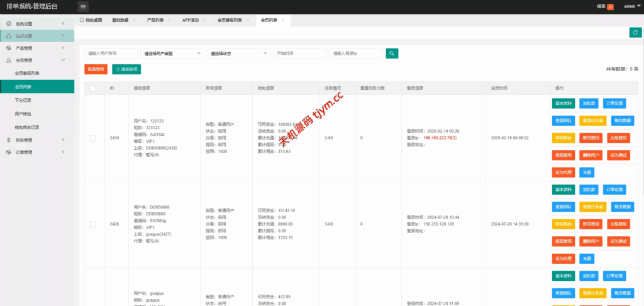The width and height of the screenshot is (644, 306).
Task: Check the checkbox for member ID 2430
Action: coord(93,137)
